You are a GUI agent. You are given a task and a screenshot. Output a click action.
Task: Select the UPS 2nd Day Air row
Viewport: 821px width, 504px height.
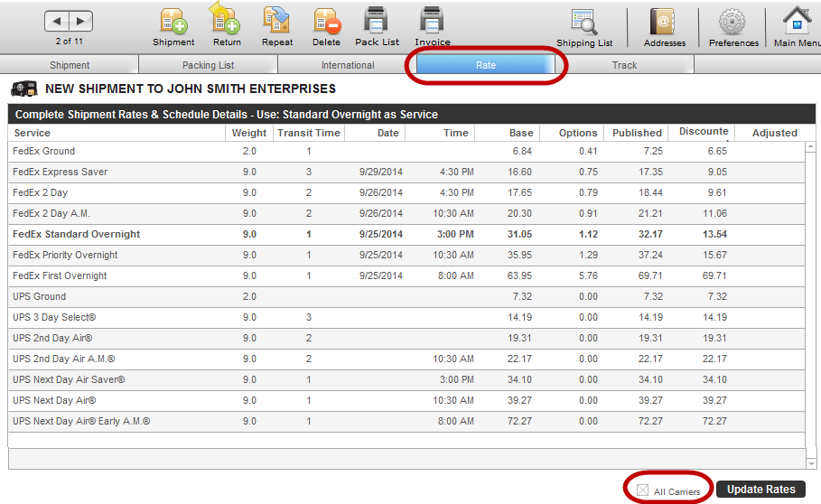406,338
